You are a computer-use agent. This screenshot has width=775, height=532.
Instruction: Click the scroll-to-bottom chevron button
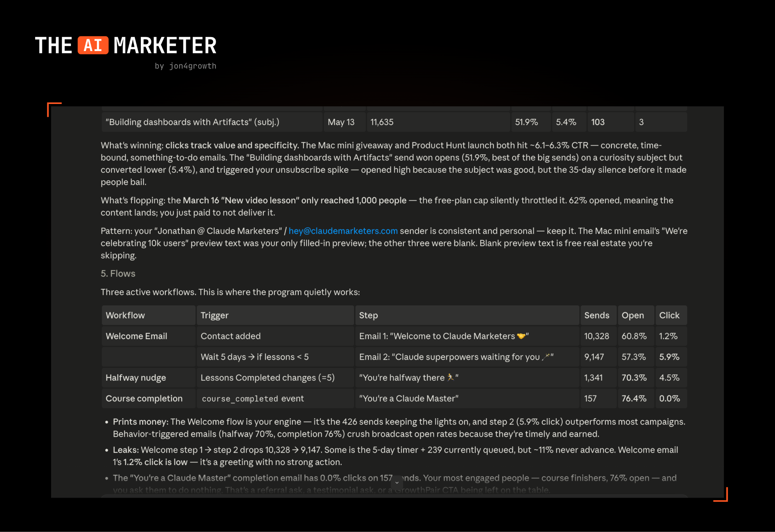[x=397, y=482]
